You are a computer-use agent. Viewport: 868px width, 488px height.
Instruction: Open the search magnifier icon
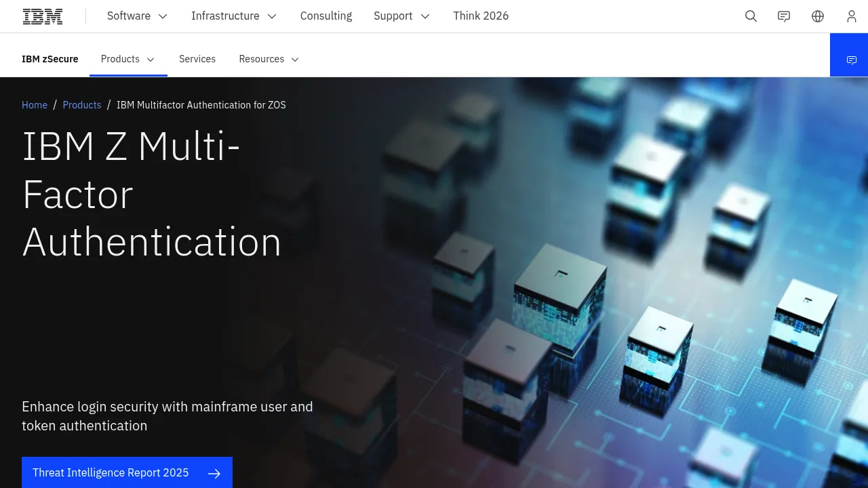tap(751, 16)
